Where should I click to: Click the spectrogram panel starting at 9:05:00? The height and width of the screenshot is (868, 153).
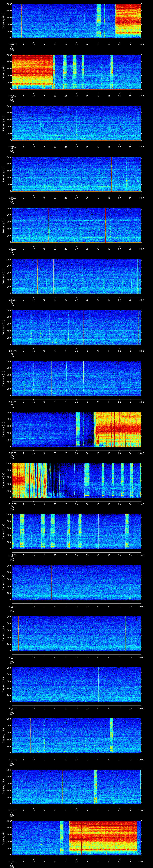pyautogui.click(x=77, y=225)
